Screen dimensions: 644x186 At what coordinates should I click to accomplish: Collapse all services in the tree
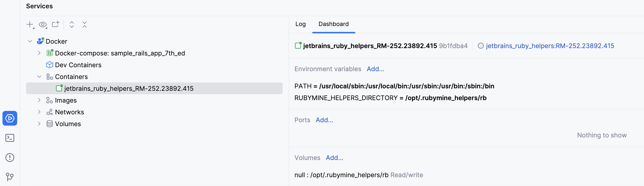coord(85,25)
